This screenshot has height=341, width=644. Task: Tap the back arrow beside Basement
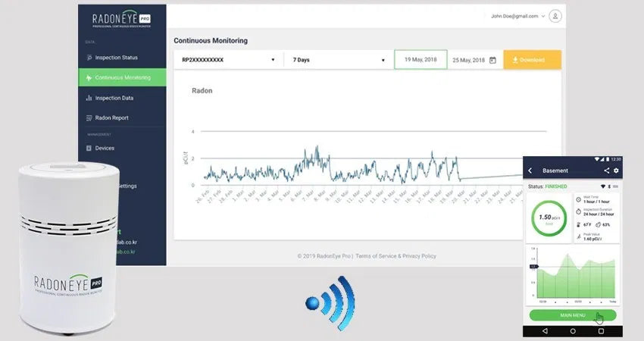(x=530, y=171)
